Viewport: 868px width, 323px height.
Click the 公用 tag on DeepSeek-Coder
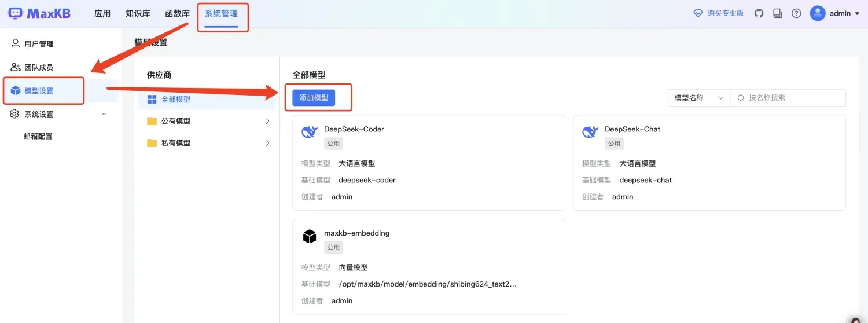tap(333, 143)
